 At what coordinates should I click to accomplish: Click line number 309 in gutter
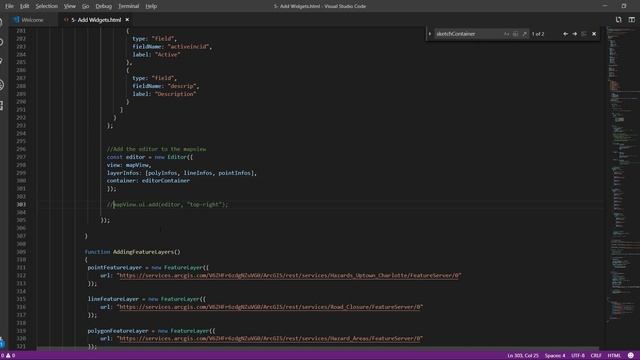[22, 252]
